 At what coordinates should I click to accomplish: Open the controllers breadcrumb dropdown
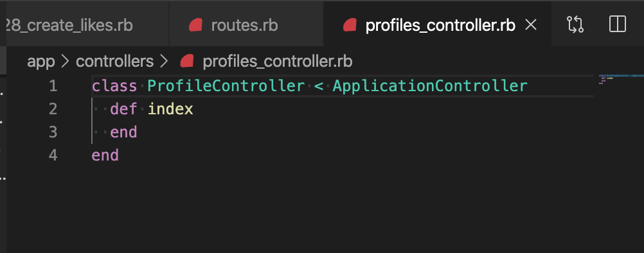point(114,62)
